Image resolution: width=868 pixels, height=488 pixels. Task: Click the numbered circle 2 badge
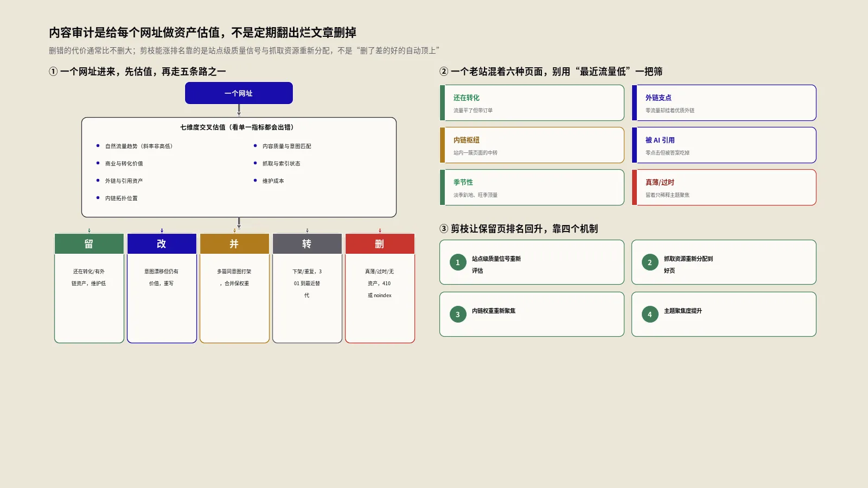[x=650, y=262]
